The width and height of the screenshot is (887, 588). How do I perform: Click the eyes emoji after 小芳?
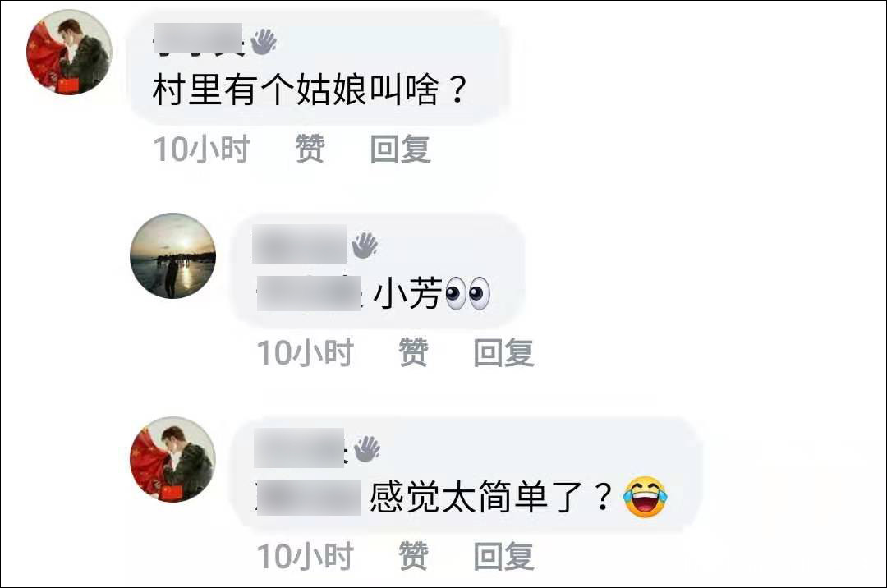[x=468, y=293]
